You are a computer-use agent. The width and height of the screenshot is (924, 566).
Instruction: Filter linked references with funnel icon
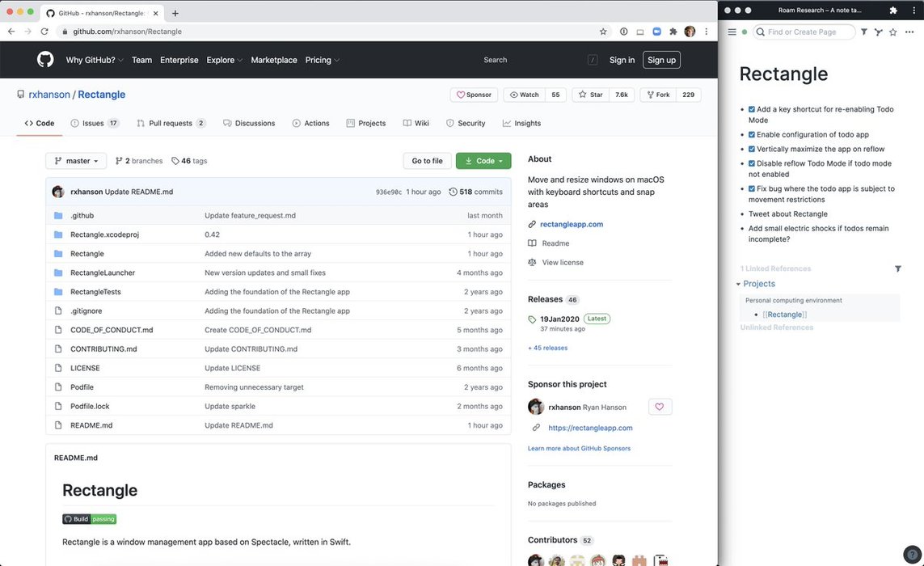[x=897, y=268]
